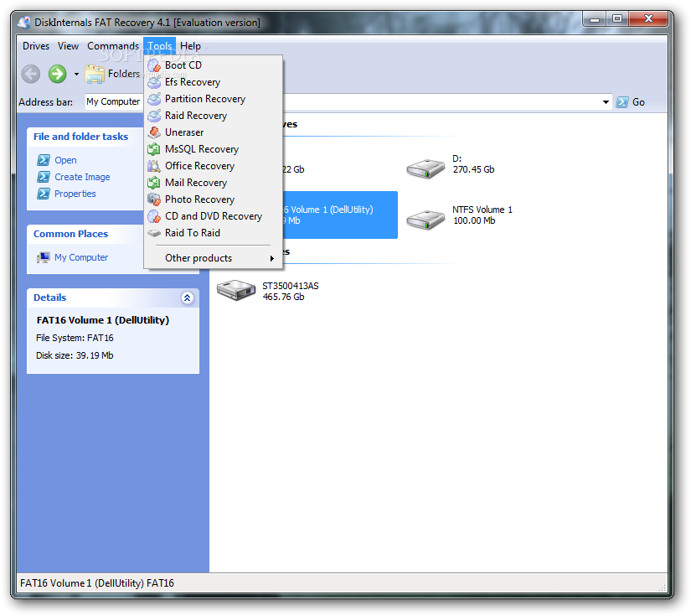Click the Office Recovery icon

click(154, 166)
